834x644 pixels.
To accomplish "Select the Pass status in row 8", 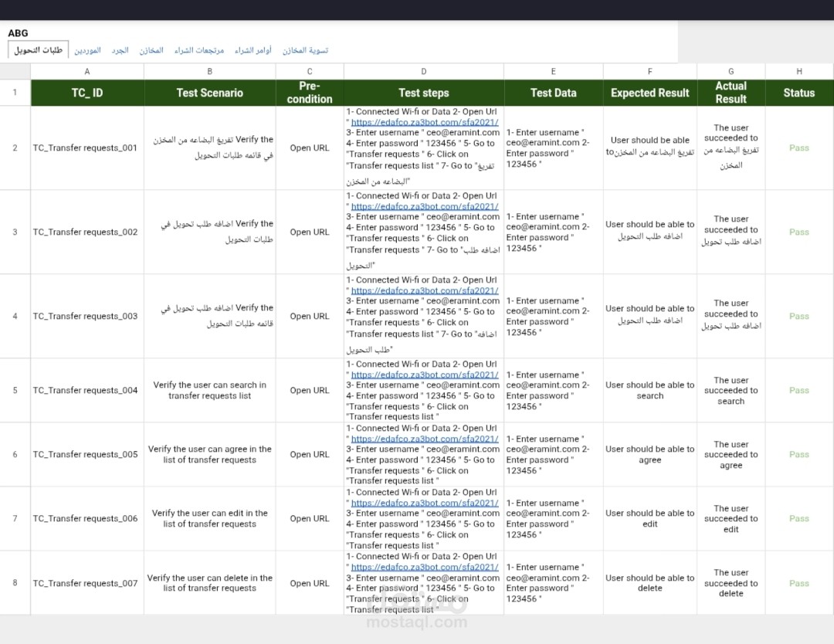I will 799,583.
